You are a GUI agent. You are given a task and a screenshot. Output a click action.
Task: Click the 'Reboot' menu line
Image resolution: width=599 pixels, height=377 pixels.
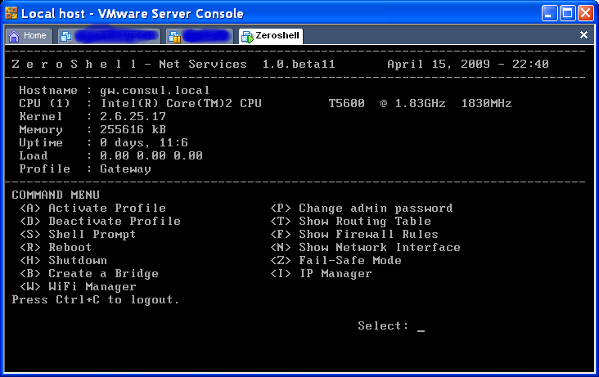(x=56, y=247)
